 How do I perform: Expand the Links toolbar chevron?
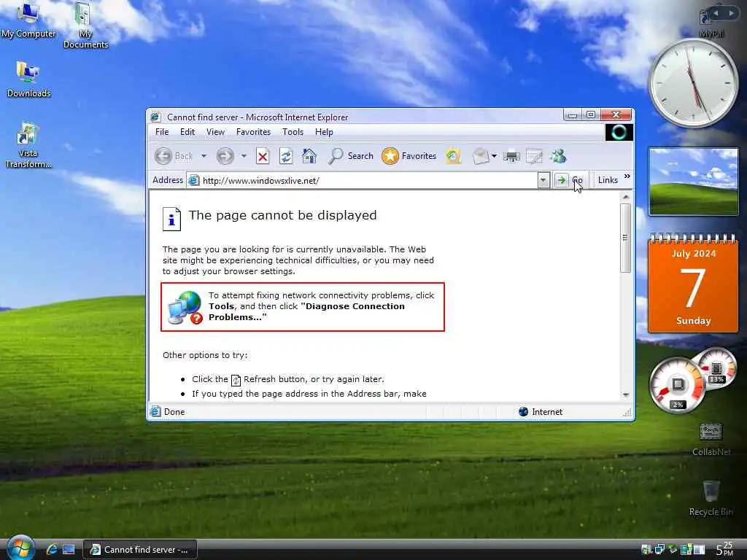click(627, 176)
